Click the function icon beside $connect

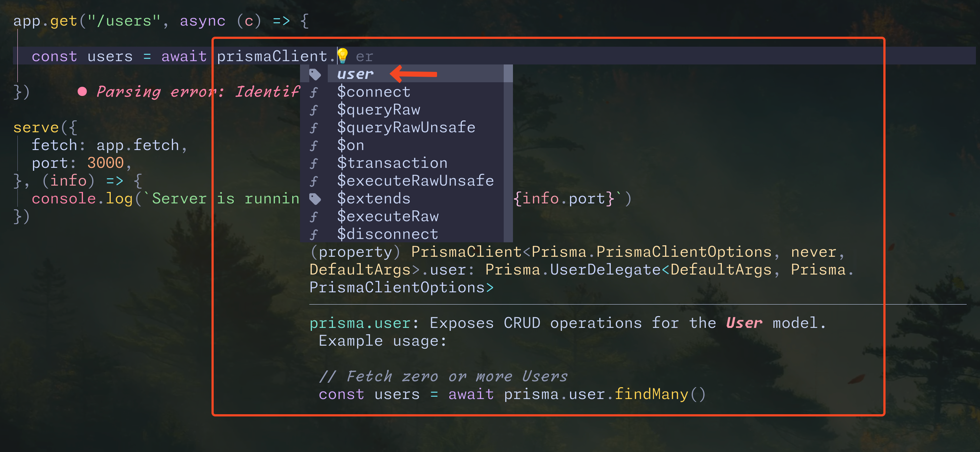click(x=313, y=92)
